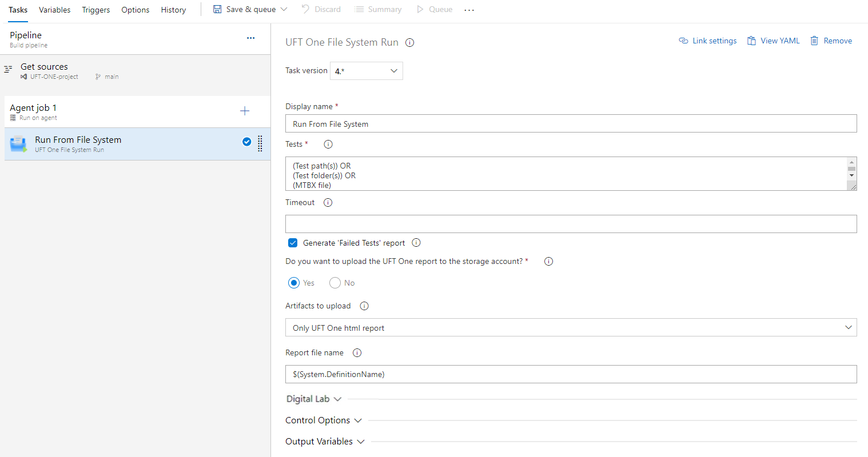Expand the Control Options section
Screen dimensions: 868x457
pos(324,420)
